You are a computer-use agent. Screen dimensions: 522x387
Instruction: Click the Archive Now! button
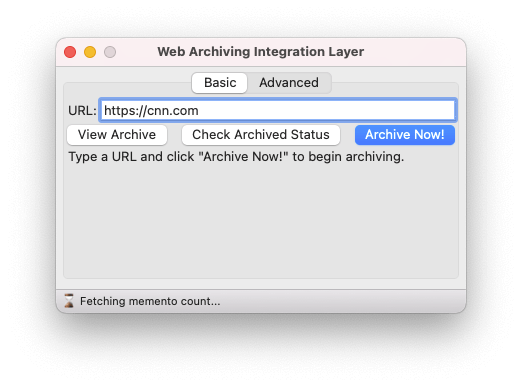405,135
